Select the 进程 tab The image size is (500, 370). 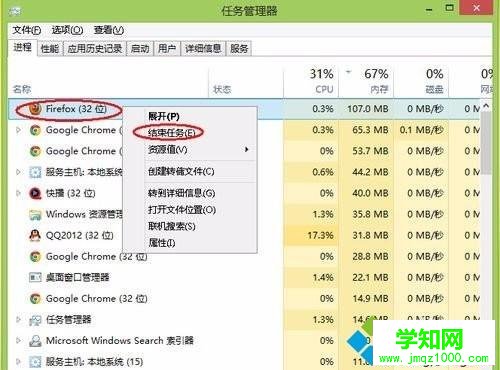click(23, 48)
